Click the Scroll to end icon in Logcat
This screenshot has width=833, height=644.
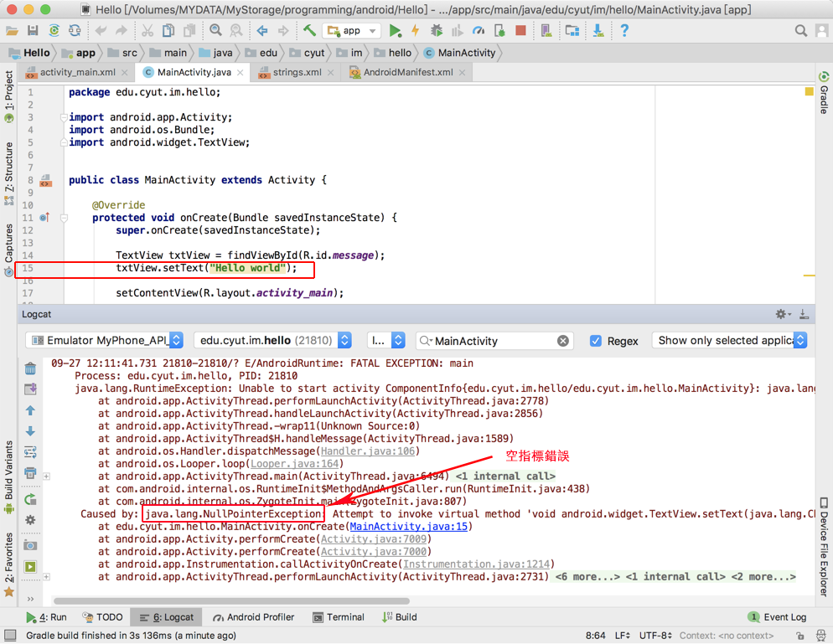pos(30,389)
